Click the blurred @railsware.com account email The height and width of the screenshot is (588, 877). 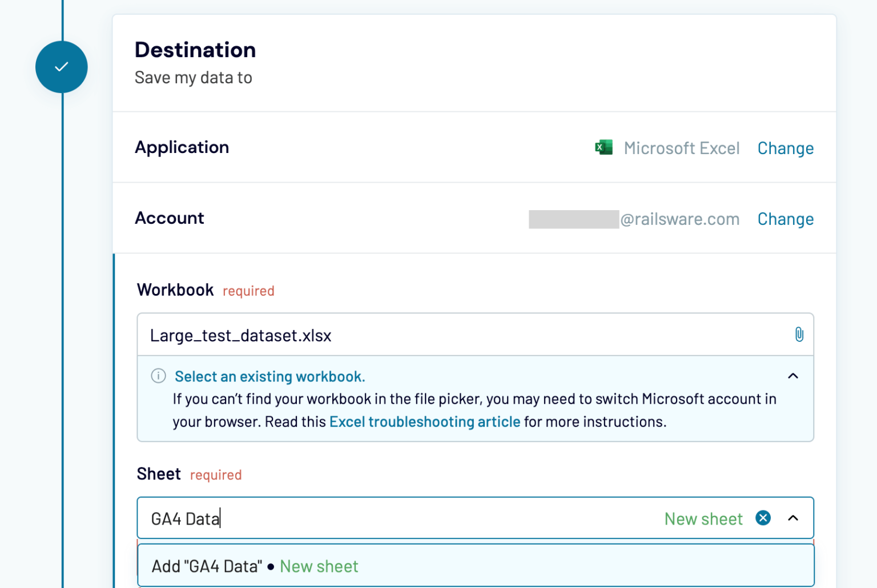point(634,219)
